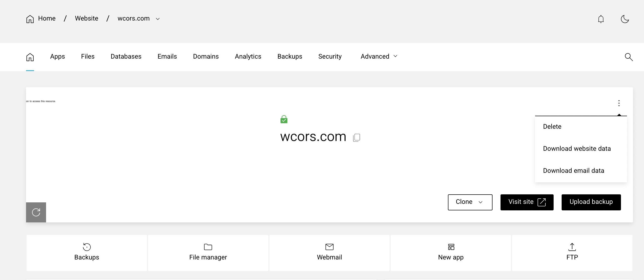The height and width of the screenshot is (280, 644).
Task: Select Download website data menu option
Action: pos(577,149)
